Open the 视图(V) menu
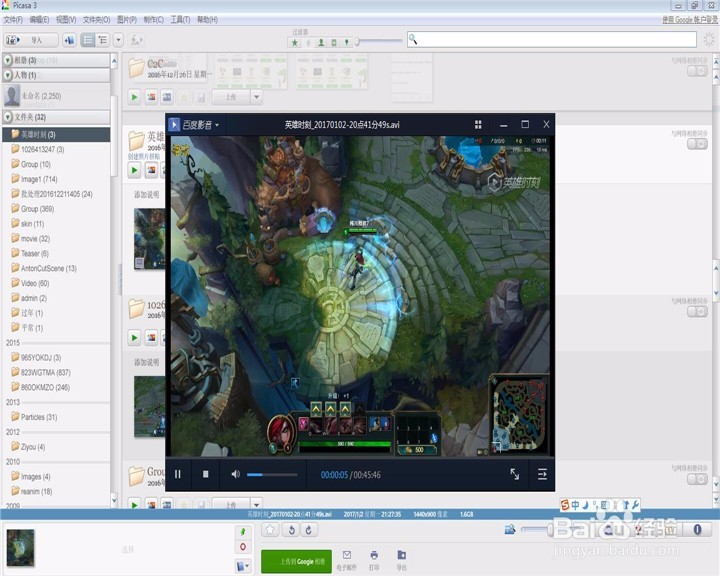This screenshot has height=576, width=720. (x=66, y=20)
